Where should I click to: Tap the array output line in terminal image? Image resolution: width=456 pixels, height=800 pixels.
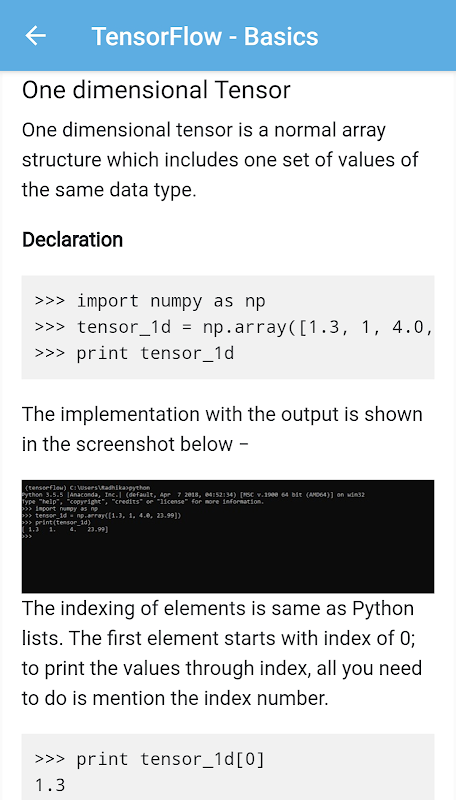(65, 530)
